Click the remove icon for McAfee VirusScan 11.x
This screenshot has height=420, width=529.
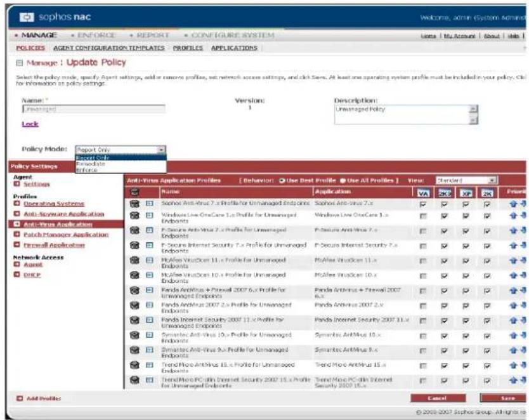134,260
